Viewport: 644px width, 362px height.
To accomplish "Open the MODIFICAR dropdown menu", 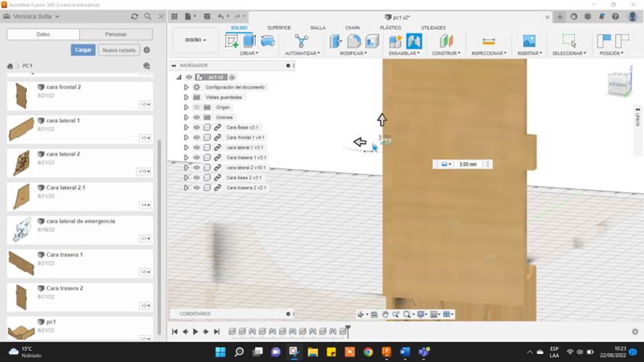I will pos(353,53).
